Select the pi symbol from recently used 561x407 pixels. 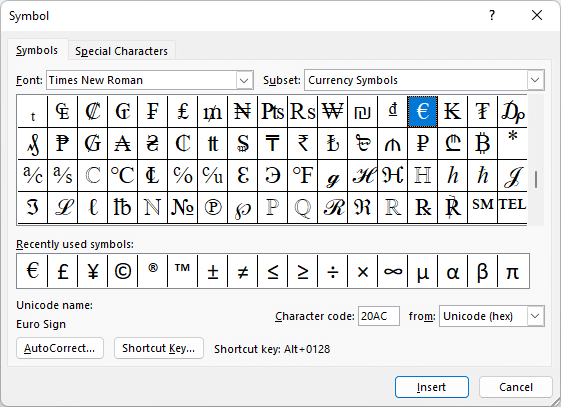point(513,271)
